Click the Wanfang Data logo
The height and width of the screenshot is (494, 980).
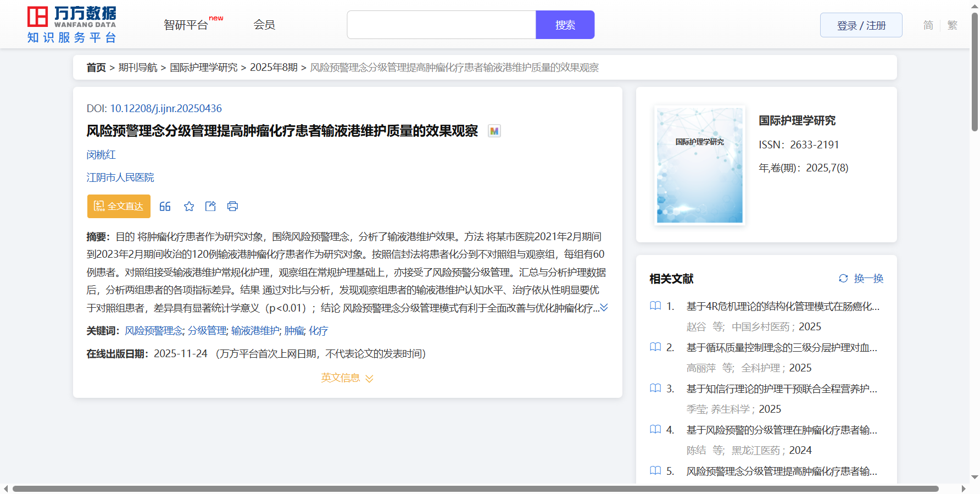pyautogui.click(x=72, y=25)
